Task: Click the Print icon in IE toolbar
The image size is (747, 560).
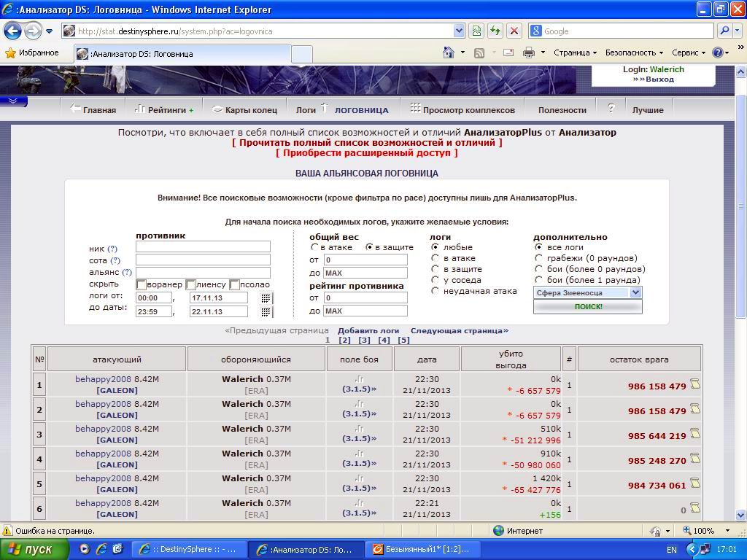Action: (x=529, y=52)
